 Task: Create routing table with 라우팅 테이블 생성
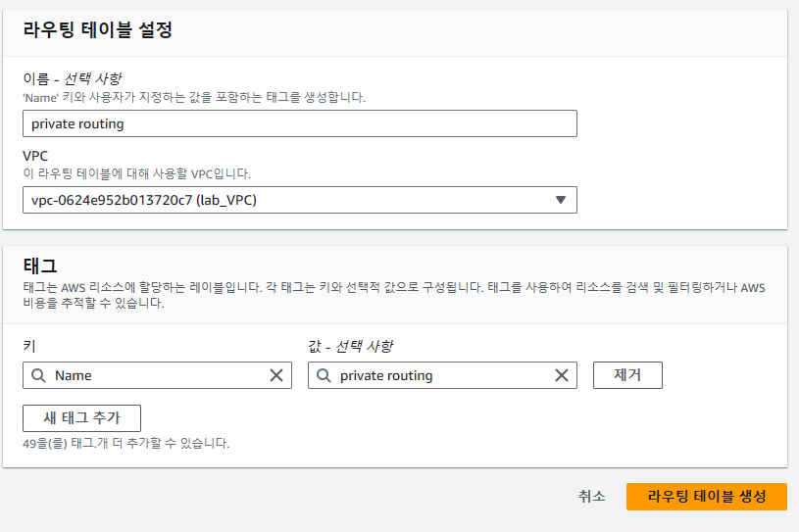pyautogui.click(x=707, y=497)
